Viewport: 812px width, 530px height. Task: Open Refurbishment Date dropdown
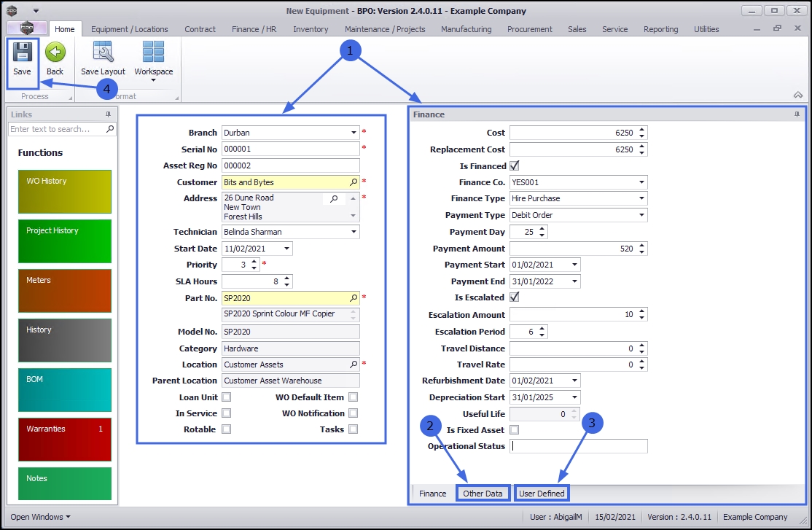[574, 381]
